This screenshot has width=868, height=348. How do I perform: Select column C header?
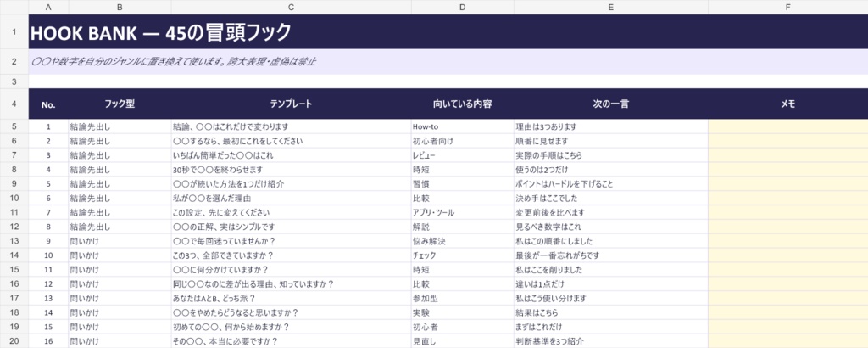(x=292, y=7)
